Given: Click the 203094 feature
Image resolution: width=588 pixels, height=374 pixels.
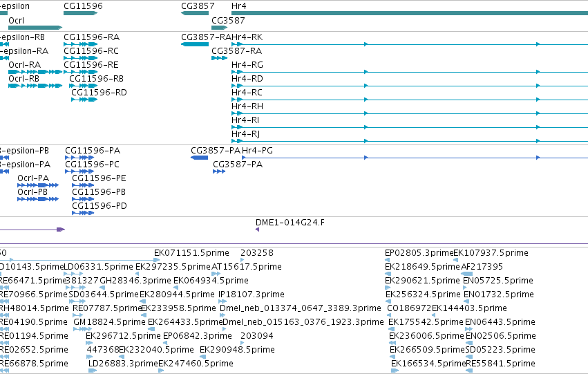Looking at the screenshot, I should point(243,343).
